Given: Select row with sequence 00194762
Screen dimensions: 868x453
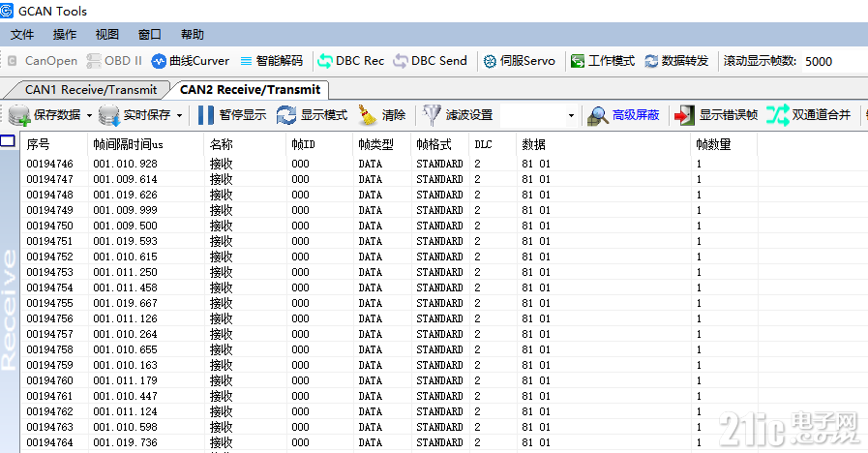Looking at the screenshot, I should tap(389, 412).
